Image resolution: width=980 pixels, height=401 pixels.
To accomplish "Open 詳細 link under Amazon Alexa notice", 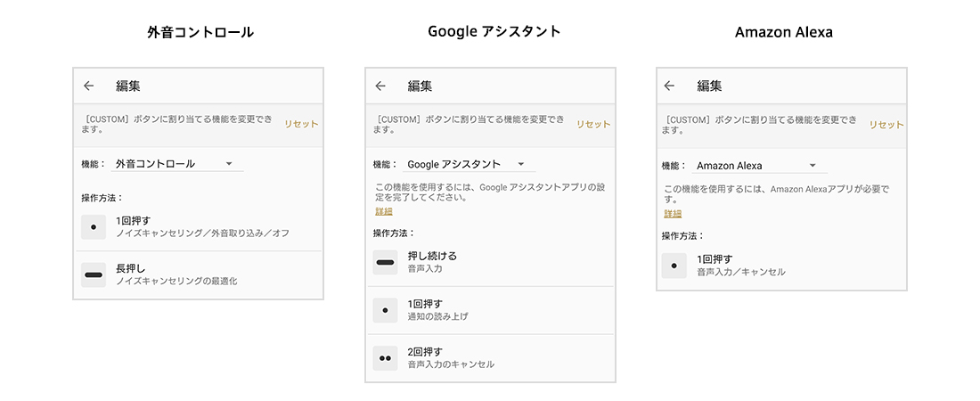I will coord(673,214).
